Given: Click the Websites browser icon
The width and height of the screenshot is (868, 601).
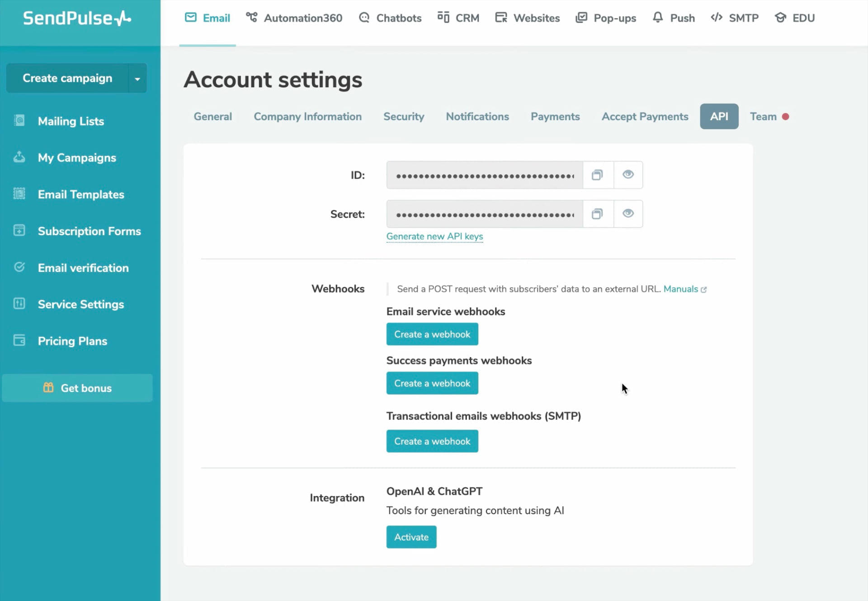Looking at the screenshot, I should (x=501, y=18).
